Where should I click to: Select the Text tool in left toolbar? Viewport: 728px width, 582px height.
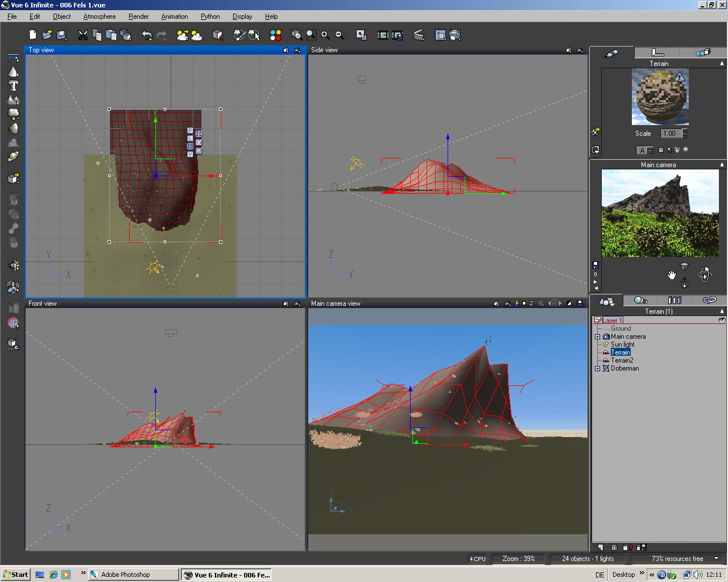coord(13,86)
